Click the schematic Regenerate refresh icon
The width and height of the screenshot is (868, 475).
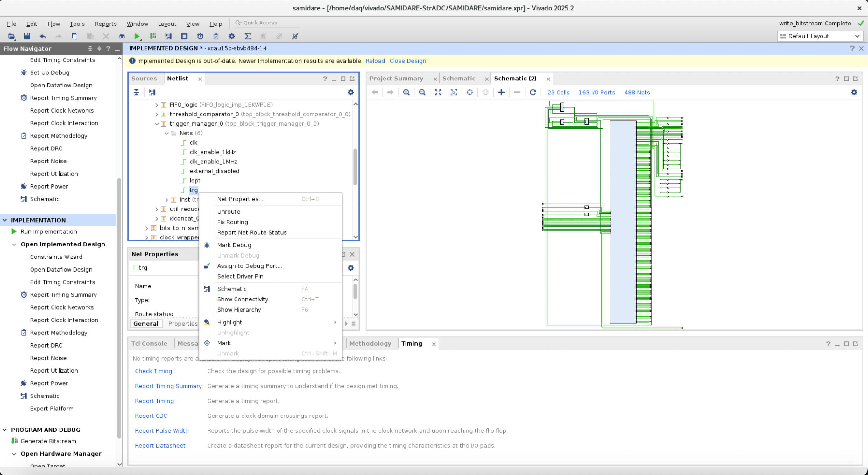[533, 92]
